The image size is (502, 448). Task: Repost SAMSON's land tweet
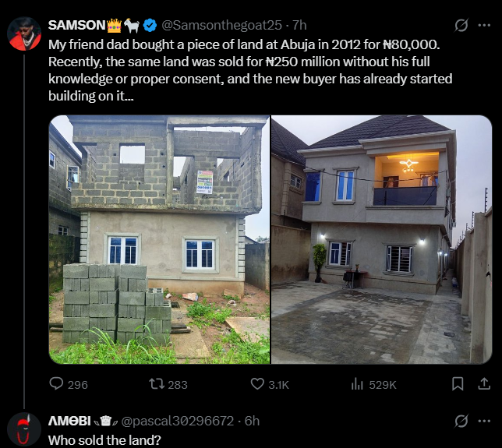tap(155, 384)
